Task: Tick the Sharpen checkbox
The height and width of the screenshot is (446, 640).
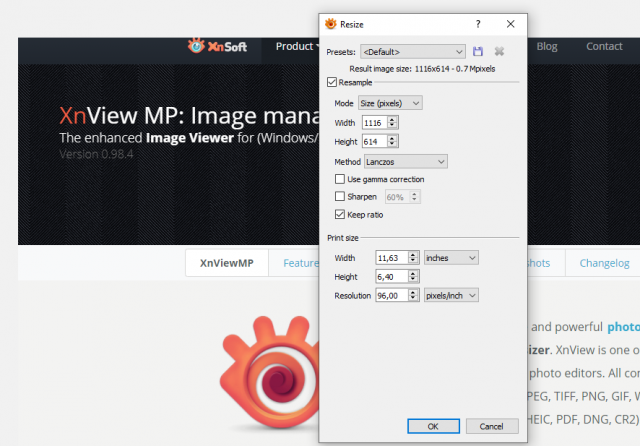Action: pyautogui.click(x=340, y=197)
